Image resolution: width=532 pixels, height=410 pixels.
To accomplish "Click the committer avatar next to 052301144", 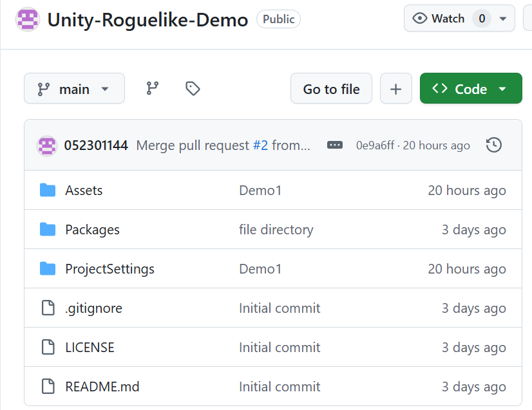I will point(47,146).
